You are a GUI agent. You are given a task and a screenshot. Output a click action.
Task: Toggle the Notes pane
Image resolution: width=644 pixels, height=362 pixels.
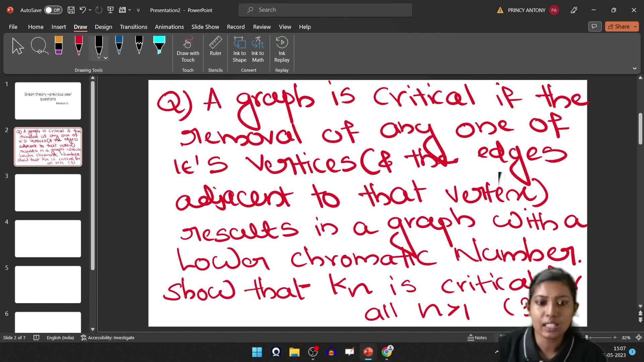tap(477, 338)
